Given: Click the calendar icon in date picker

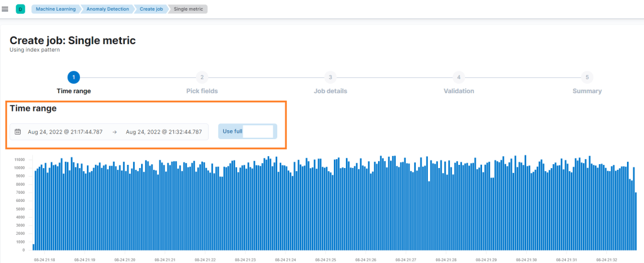Looking at the screenshot, I should [18, 132].
